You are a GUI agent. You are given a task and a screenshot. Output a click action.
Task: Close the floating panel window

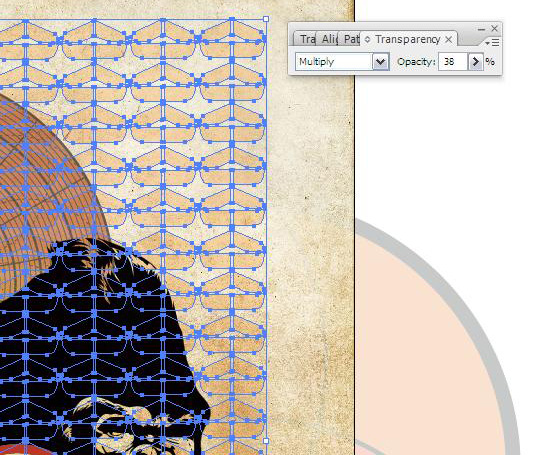click(495, 28)
